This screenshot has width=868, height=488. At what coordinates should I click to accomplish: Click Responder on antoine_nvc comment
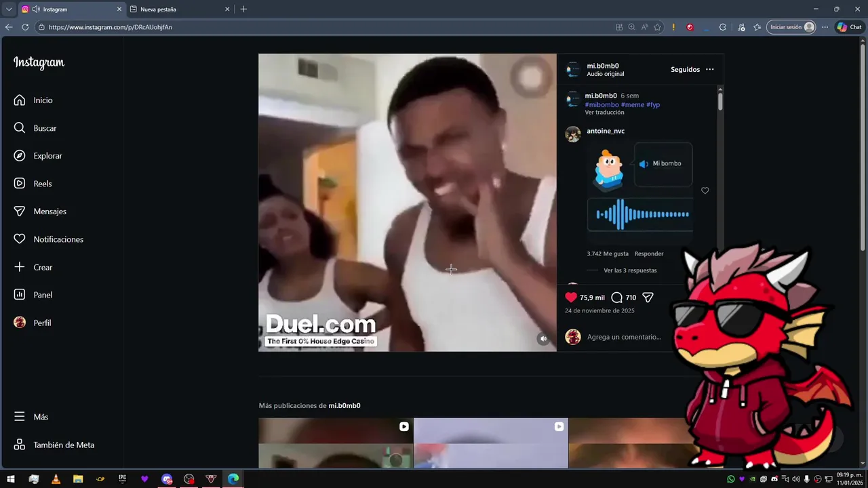tap(649, 253)
